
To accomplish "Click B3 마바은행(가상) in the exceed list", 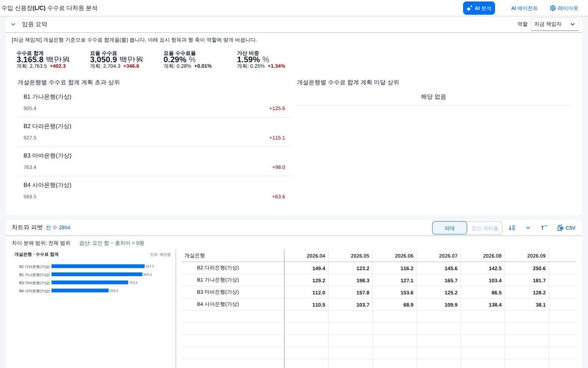I will [48, 156].
